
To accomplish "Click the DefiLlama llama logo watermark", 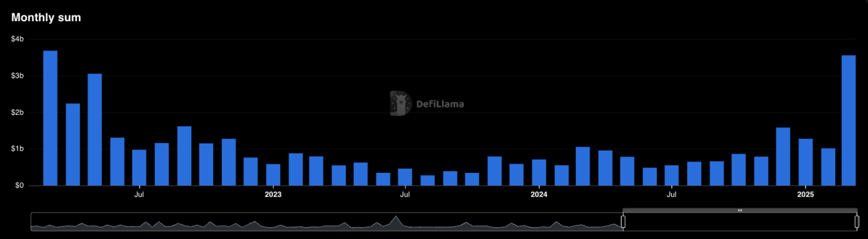I will [400, 103].
